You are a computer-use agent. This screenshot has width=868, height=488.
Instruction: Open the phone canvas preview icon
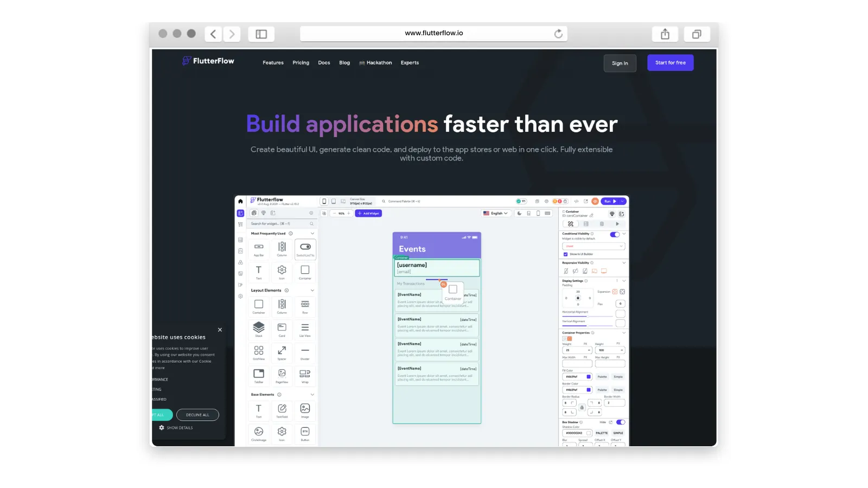click(538, 213)
